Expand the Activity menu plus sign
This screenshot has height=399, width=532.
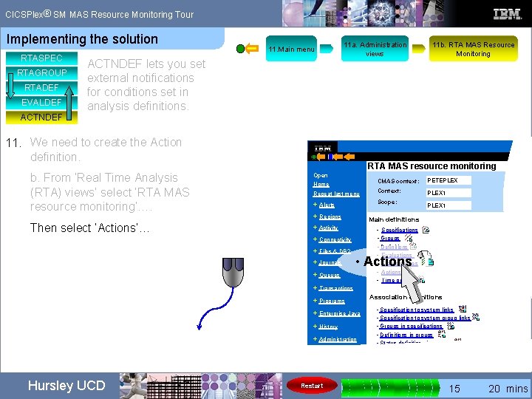(x=315, y=228)
